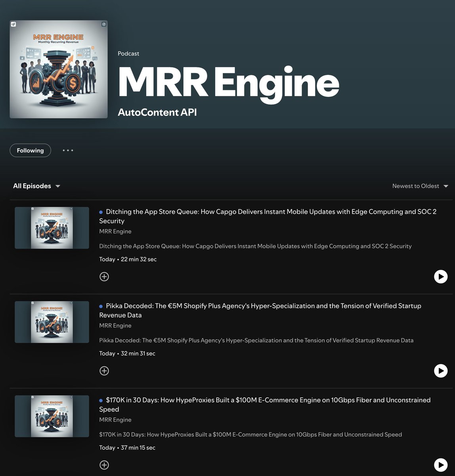Expand the All Episodes filter dropdown

pyautogui.click(x=36, y=186)
